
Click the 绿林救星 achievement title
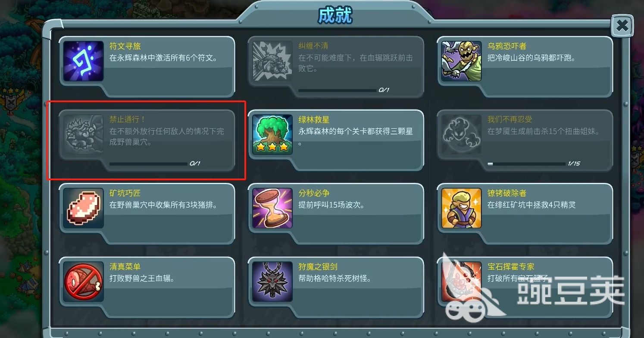pos(314,119)
